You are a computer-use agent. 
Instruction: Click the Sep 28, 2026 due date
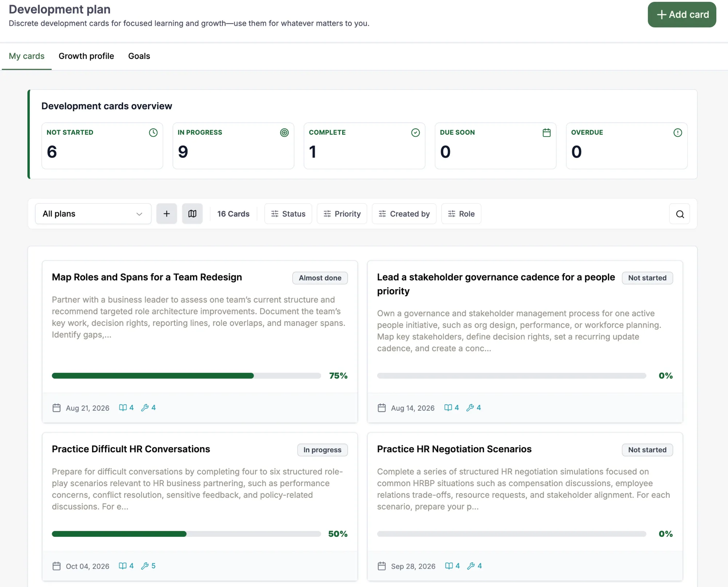[413, 566]
